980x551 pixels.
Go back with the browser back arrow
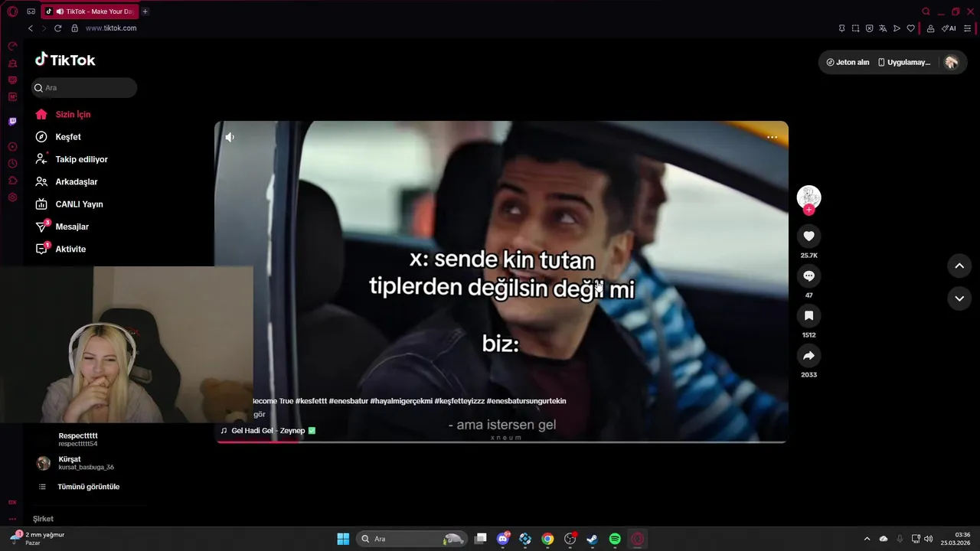click(31, 28)
